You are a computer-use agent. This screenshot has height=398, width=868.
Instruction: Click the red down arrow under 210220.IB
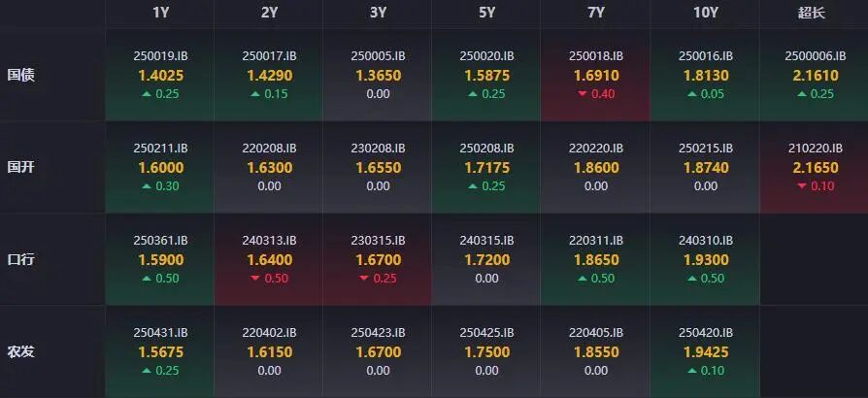pyautogui.click(x=802, y=186)
